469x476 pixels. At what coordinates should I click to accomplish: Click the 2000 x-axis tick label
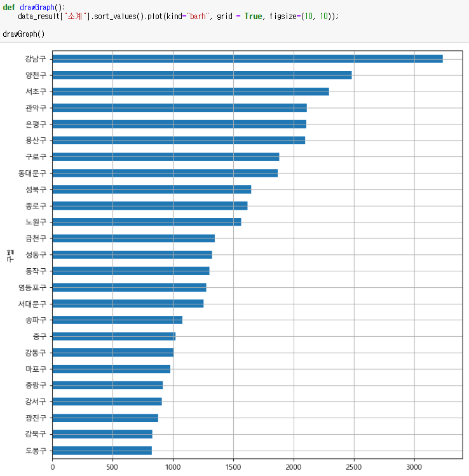(x=294, y=467)
